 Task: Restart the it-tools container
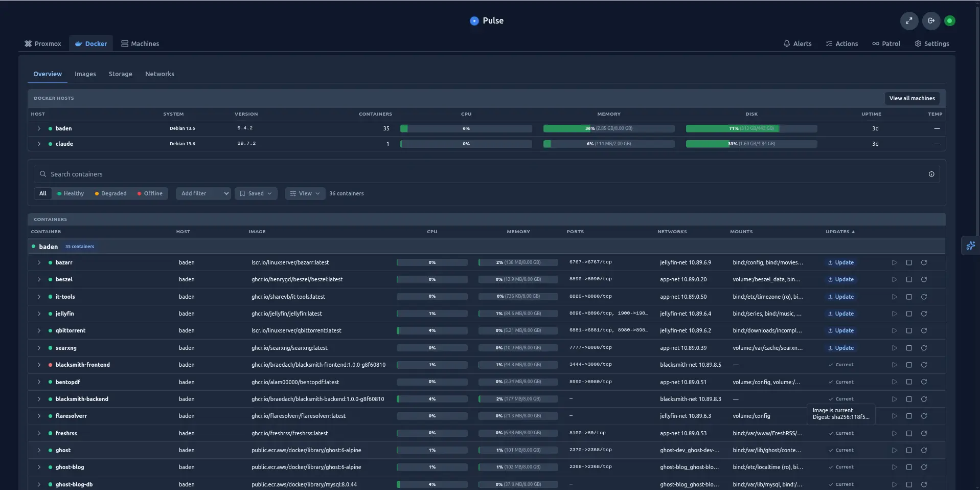pyautogui.click(x=924, y=297)
